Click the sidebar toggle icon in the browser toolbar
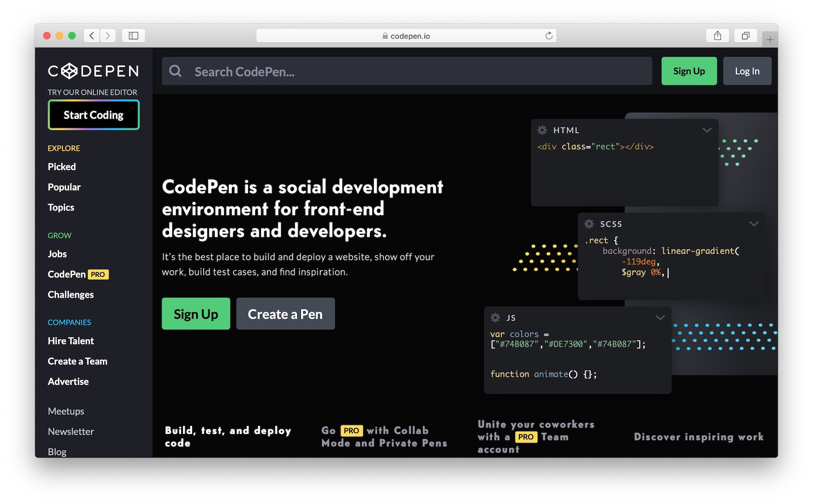Screen dimensions: 813x504 tap(133, 35)
